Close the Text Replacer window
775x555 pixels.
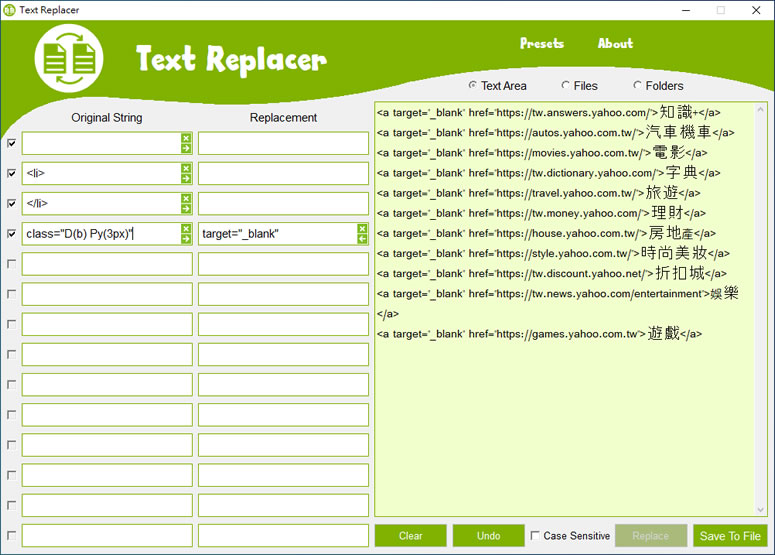(x=756, y=10)
